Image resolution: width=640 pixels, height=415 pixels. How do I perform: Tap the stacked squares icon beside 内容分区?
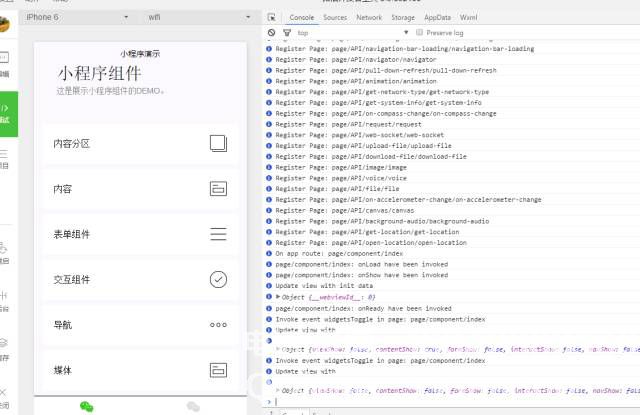218,144
